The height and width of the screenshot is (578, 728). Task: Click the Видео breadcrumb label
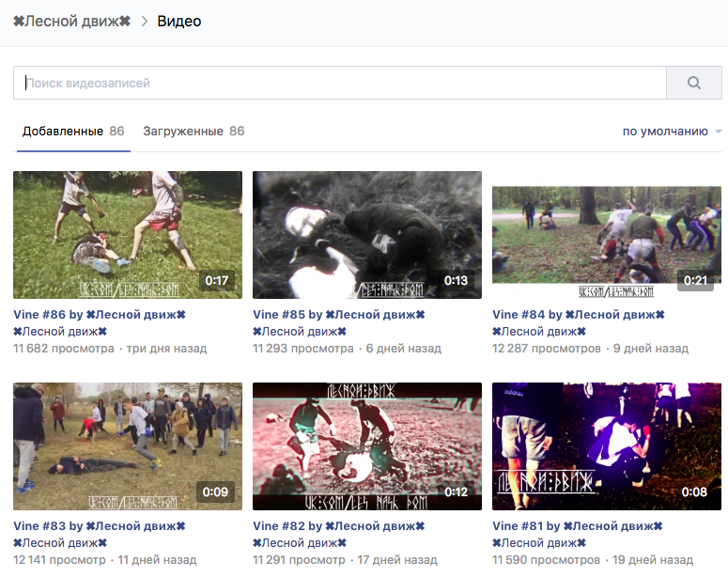pos(178,21)
